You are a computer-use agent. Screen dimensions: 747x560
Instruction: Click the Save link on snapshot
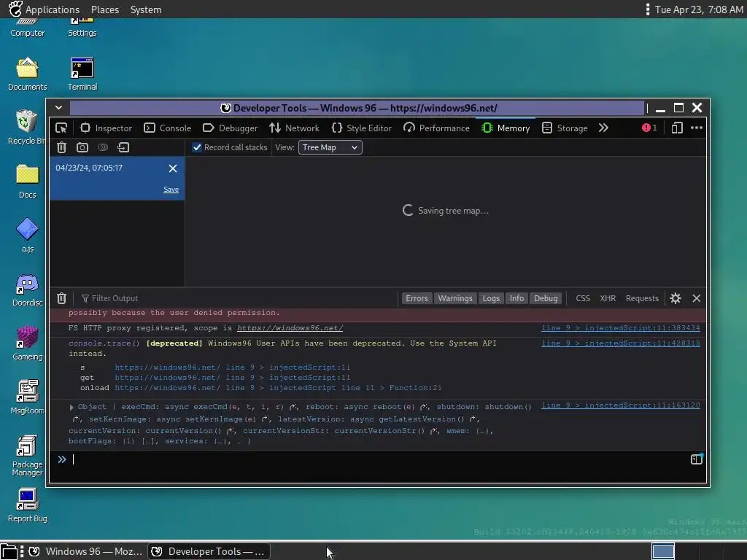click(x=171, y=190)
